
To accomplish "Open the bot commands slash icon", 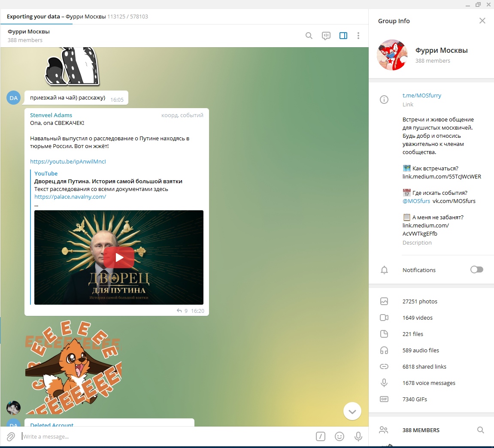I will pos(321,436).
